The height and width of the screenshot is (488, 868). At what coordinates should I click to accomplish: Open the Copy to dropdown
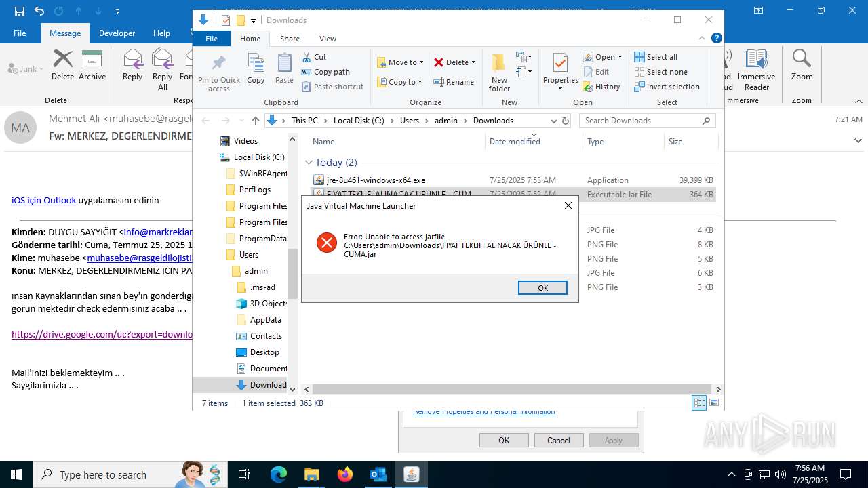coord(399,82)
